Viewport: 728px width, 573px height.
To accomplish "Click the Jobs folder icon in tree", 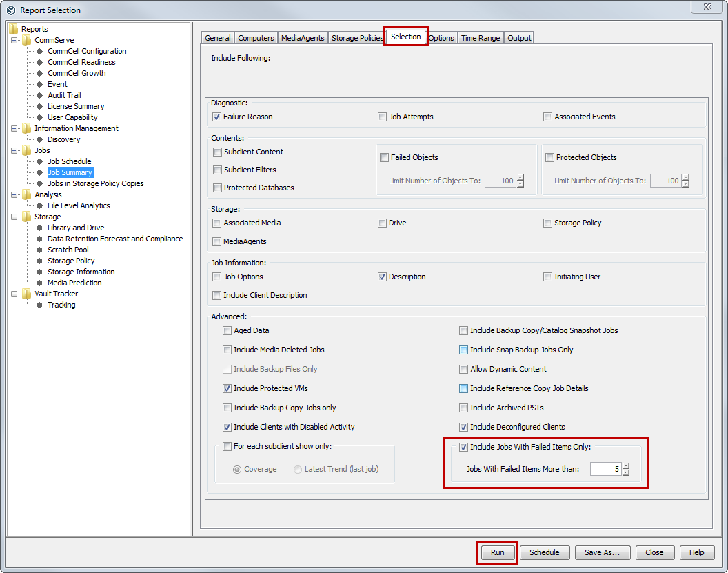I will click(x=27, y=150).
